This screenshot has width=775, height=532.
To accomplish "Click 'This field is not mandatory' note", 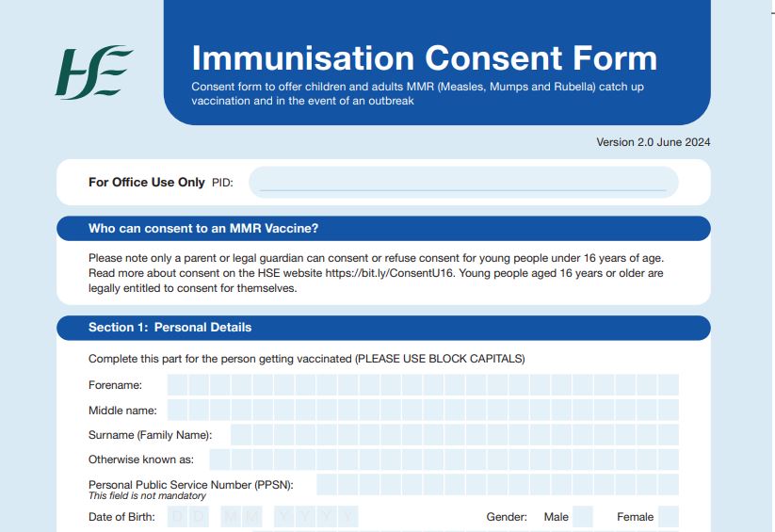I will click(x=147, y=496).
